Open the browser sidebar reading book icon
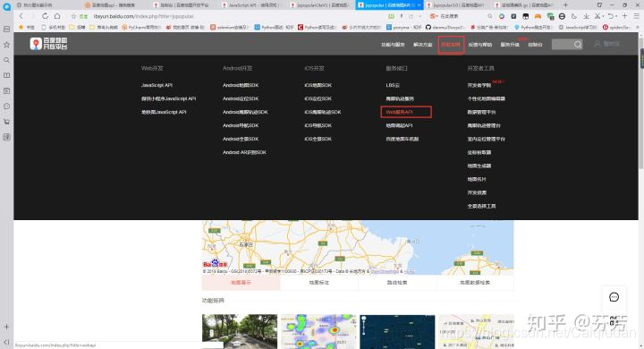644x349 pixels. pyautogui.click(x=6, y=75)
